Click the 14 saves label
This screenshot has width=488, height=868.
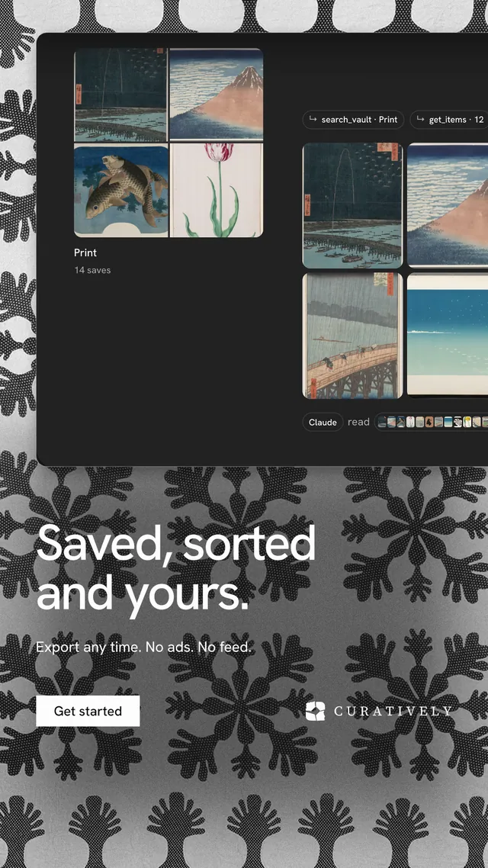click(x=92, y=270)
